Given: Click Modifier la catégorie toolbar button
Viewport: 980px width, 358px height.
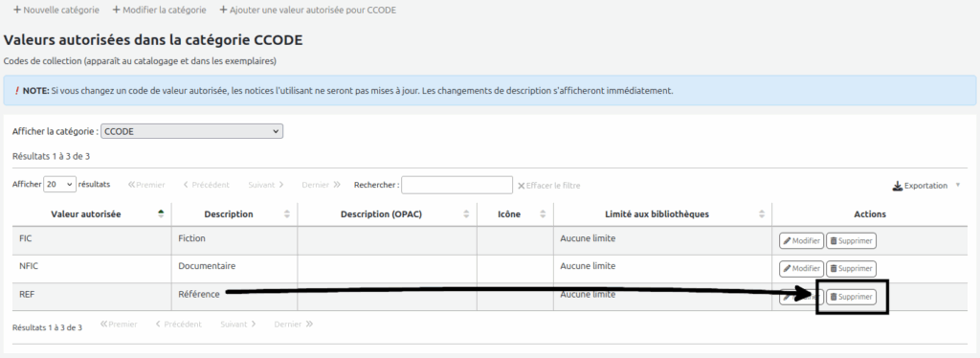Looking at the screenshot, I should pyautogui.click(x=160, y=10).
